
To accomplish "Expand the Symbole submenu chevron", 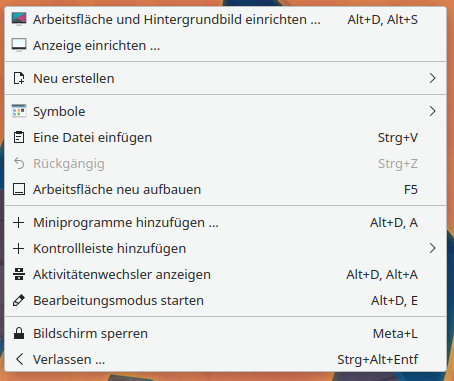I will click(x=432, y=111).
